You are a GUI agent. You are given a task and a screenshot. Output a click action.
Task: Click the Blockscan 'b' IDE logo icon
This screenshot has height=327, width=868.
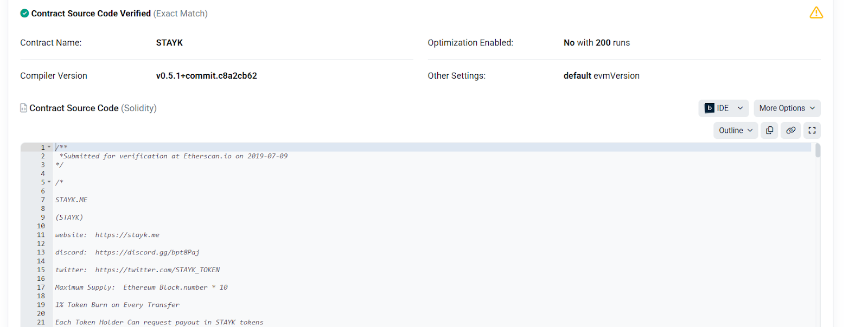click(x=709, y=108)
